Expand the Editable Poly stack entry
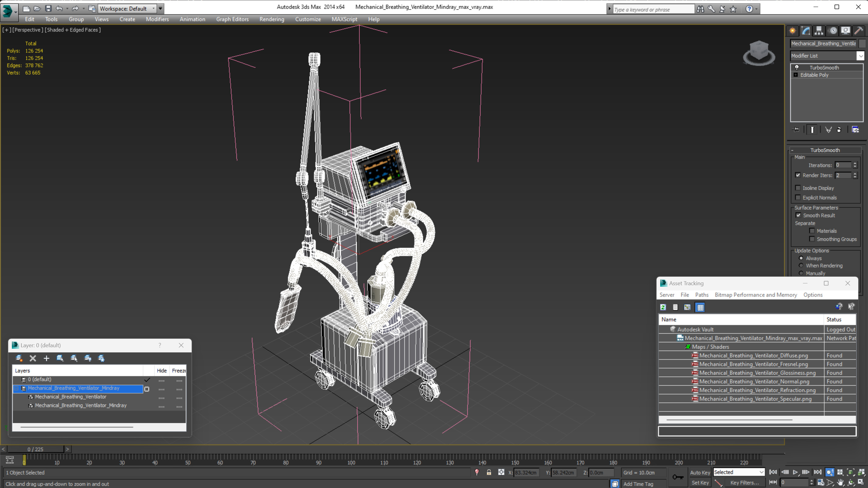Image resolution: width=868 pixels, height=488 pixels. tap(796, 75)
